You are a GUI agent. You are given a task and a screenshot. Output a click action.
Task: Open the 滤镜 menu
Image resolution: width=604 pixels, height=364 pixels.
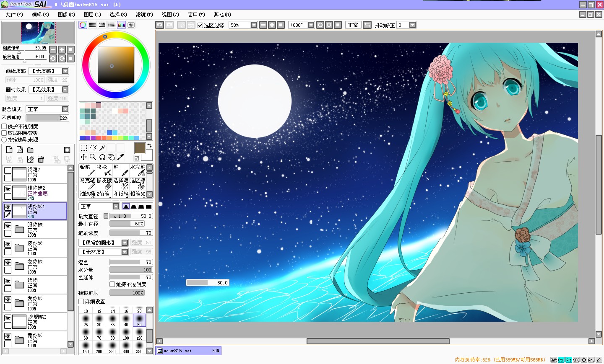144,14
